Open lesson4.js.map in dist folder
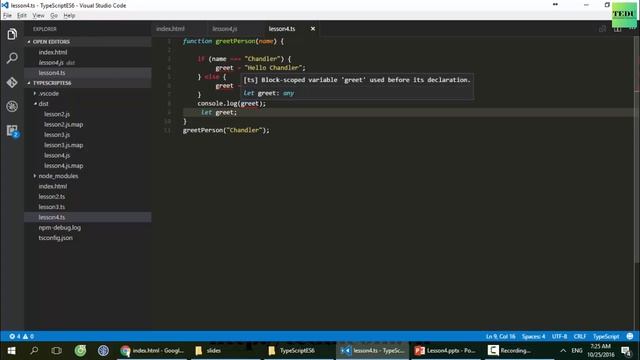Image resolution: width=640 pixels, height=360 pixels. (x=63, y=166)
